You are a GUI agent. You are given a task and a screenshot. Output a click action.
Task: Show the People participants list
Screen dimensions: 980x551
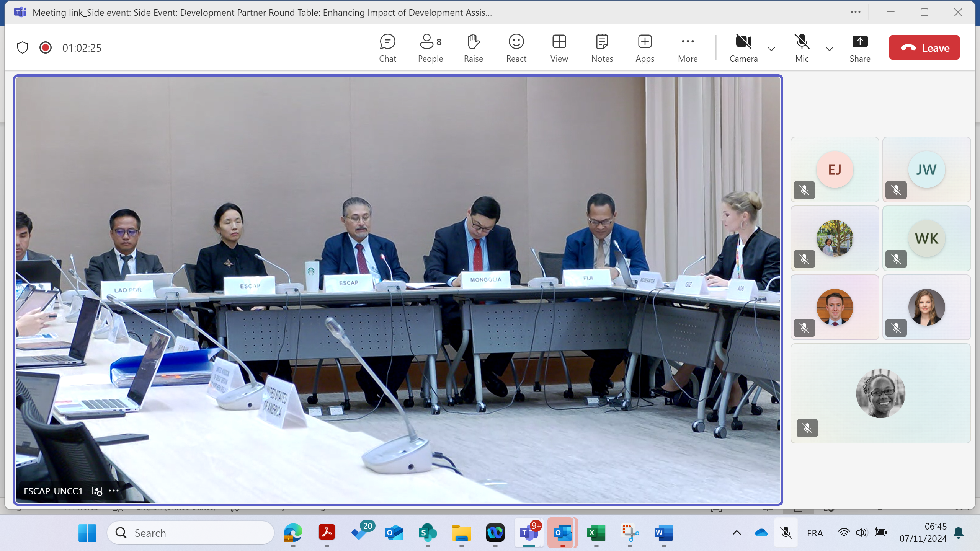pyautogui.click(x=430, y=48)
